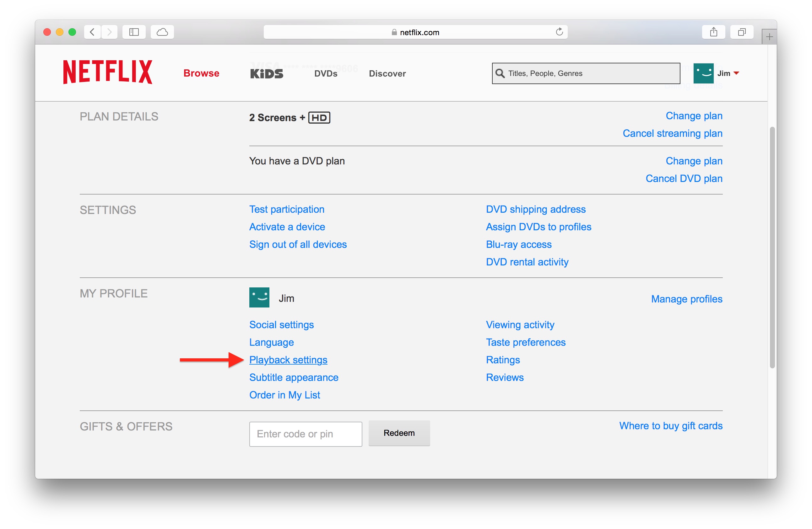
Task: Open Playback settings
Action: [x=288, y=360]
